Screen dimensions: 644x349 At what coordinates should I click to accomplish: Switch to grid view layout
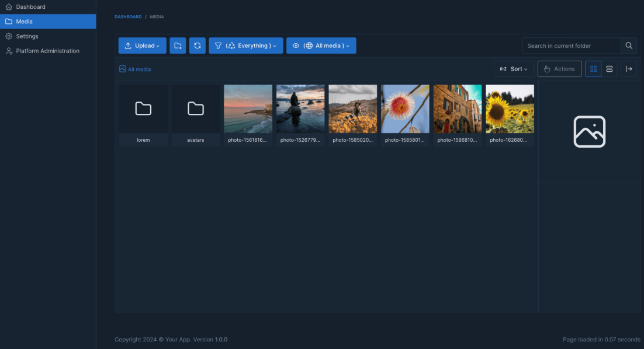[593, 69]
